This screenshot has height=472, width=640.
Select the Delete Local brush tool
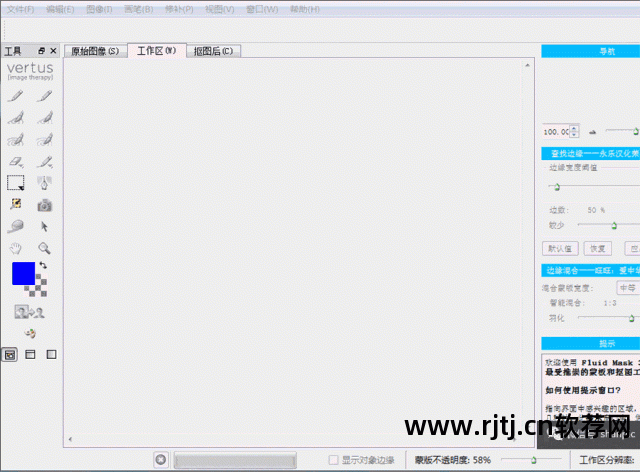point(44,118)
